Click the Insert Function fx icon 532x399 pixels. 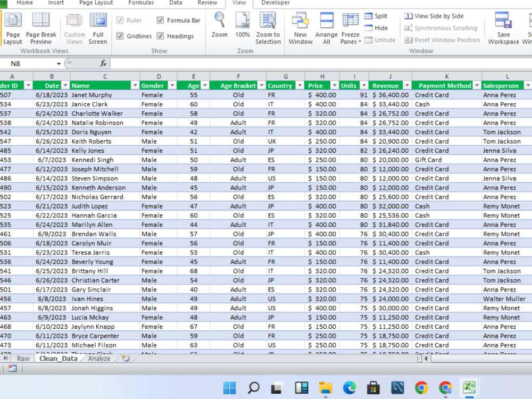click(x=103, y=63)
